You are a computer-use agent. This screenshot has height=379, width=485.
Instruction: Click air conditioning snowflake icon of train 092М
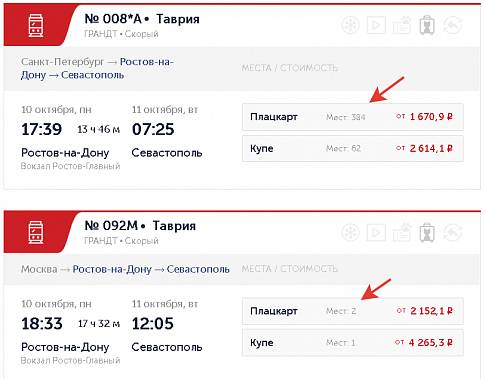(351, 232)
